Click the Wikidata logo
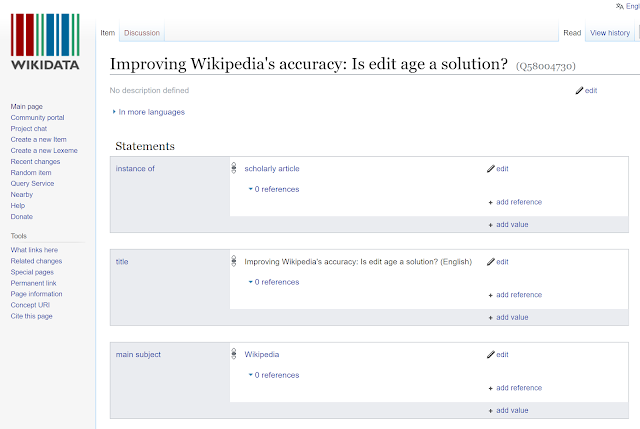640x429 pixels. [45, 42]
